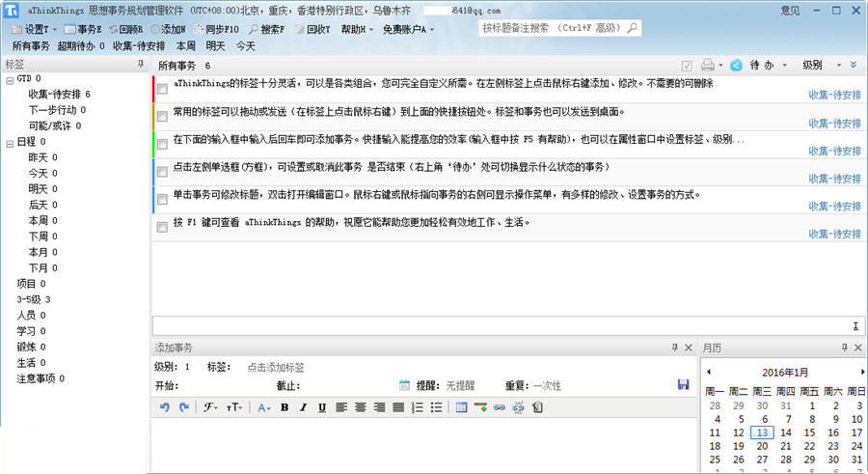Open font family dropdown in editor
Image resolution: width=868 pixels, height=474 pixels.
point(210,407)
